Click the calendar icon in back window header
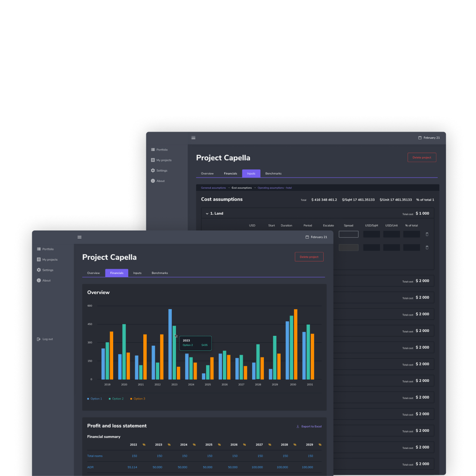 point(420,138)
